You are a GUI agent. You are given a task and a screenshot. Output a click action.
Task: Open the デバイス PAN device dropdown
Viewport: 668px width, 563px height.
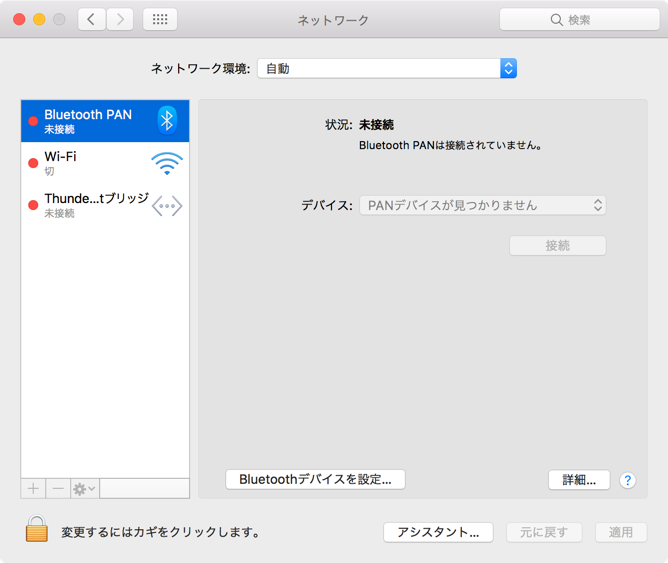point(483,205)
